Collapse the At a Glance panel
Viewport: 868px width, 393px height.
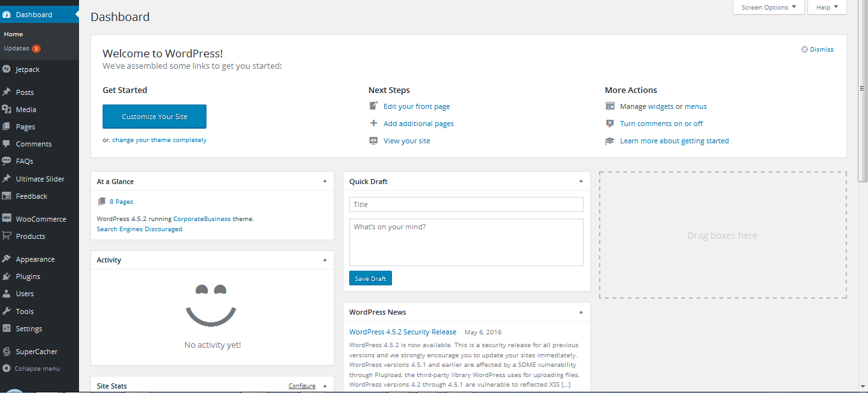pos(324,181)
